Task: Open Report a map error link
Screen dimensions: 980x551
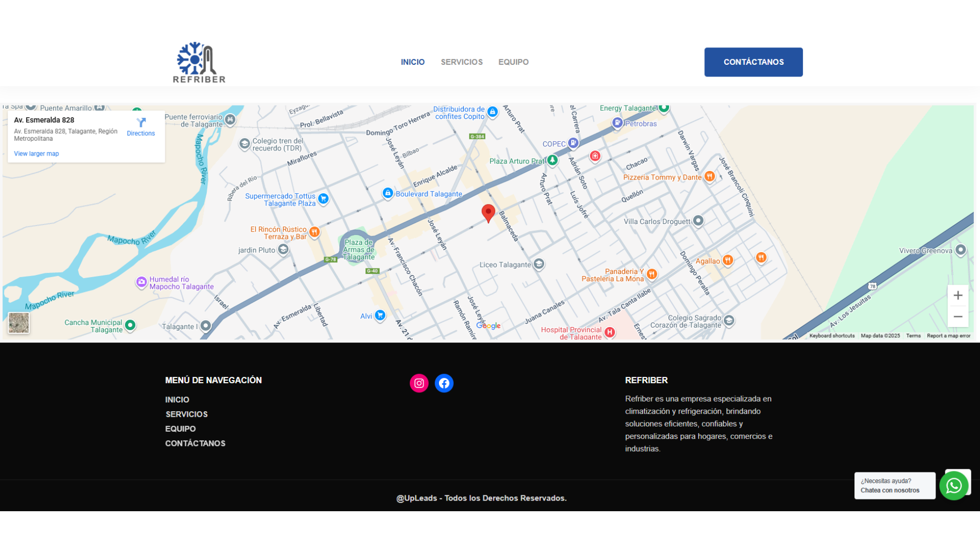Action: [948, 336]
